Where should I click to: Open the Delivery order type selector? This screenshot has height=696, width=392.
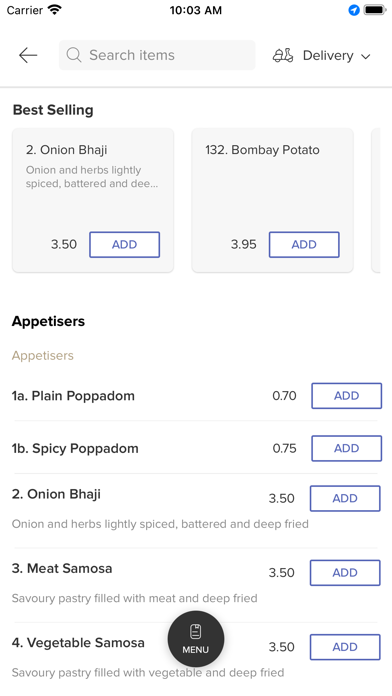point(321,55)
